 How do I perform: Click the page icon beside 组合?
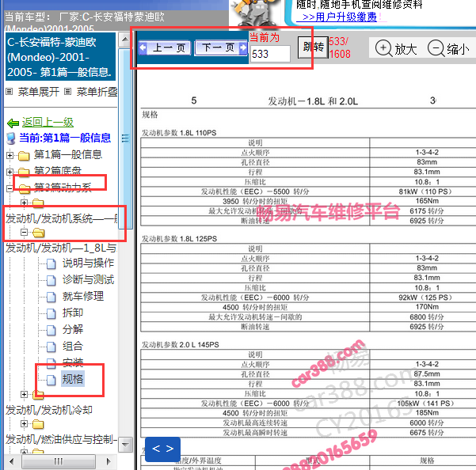coord(51,347)
